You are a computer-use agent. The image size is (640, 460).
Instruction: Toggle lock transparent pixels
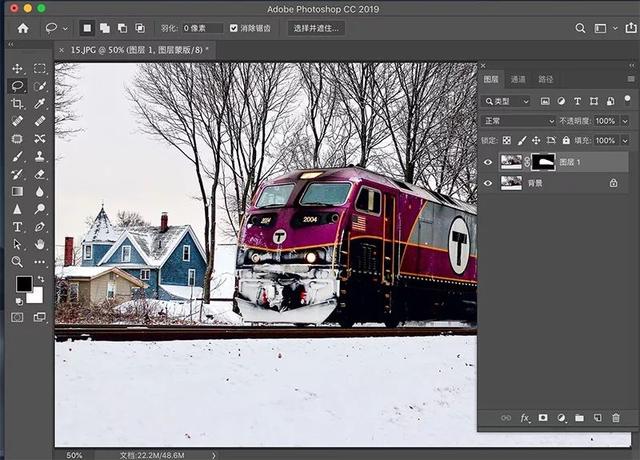[507, 140]
